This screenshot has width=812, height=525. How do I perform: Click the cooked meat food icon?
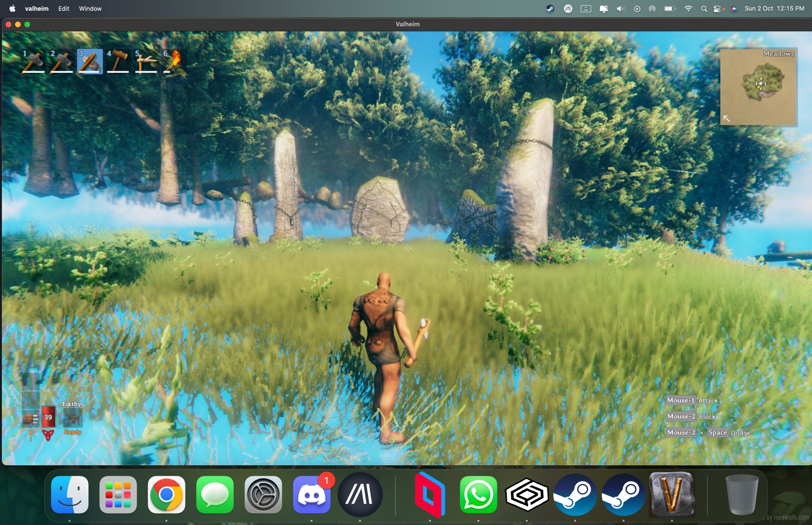coord(31,418)
